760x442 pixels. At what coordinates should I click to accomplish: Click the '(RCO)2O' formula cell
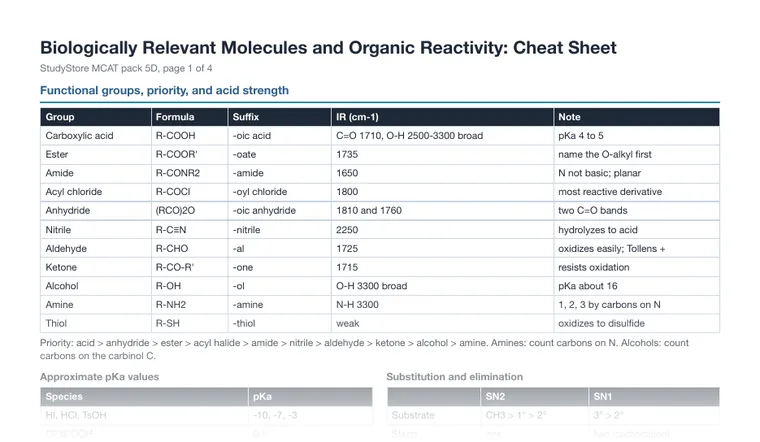[190, 211]
